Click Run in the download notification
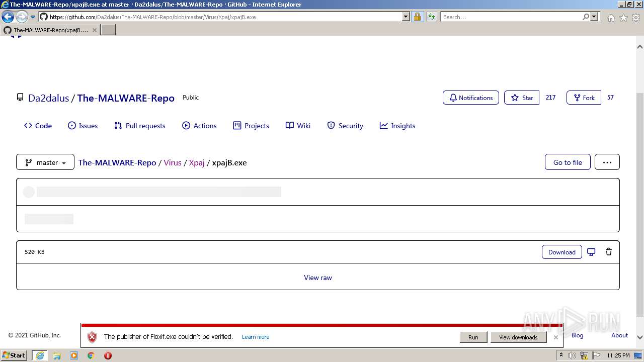The width and height of the screenshot is (644, 362). [473, 337]
